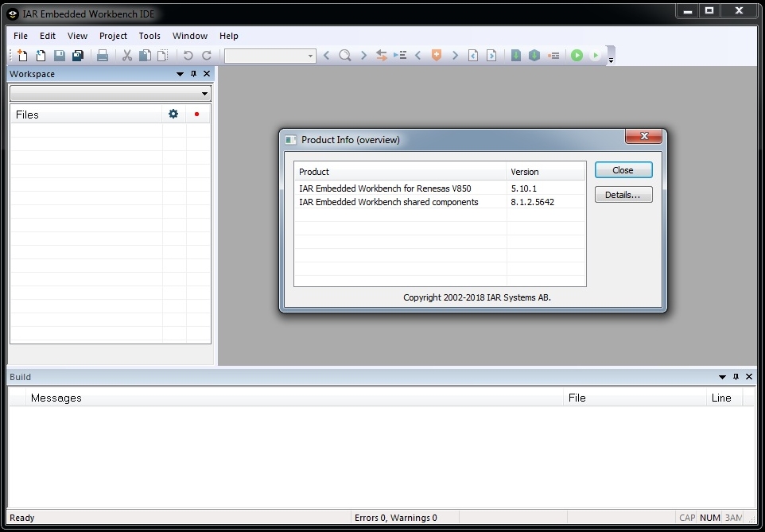Click the Print toolbar icon
765x532 pixels.
[102, 56]
